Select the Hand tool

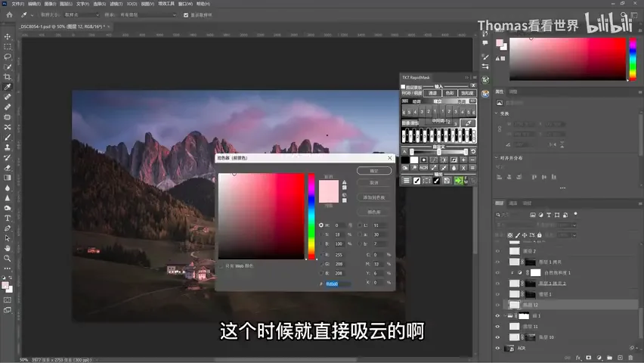8,248
